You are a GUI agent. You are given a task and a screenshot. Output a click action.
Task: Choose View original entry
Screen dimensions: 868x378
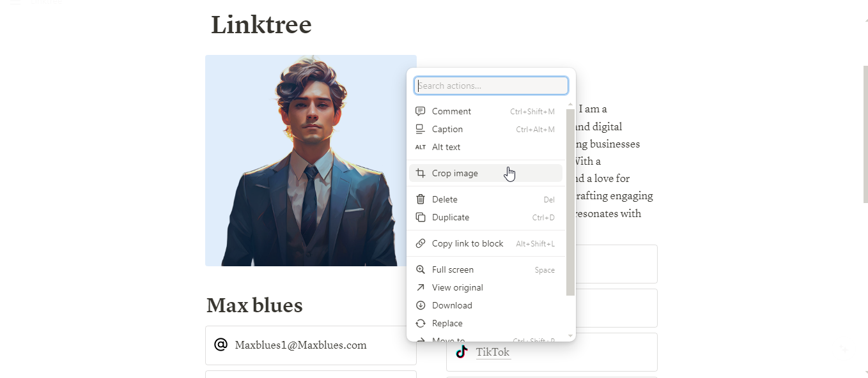point(486,287)
